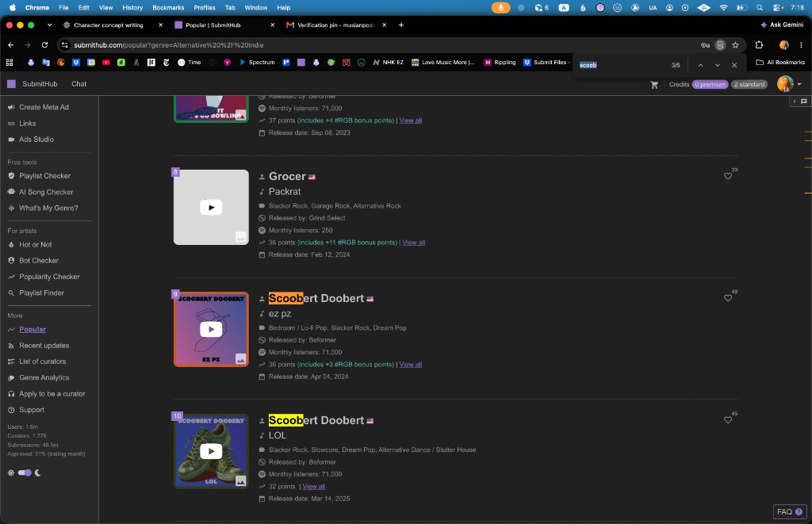This screenshot has height=524, width=812.
Task: Like the ez pz track heart
Action: pyautogui.click(x=728, y=298)
